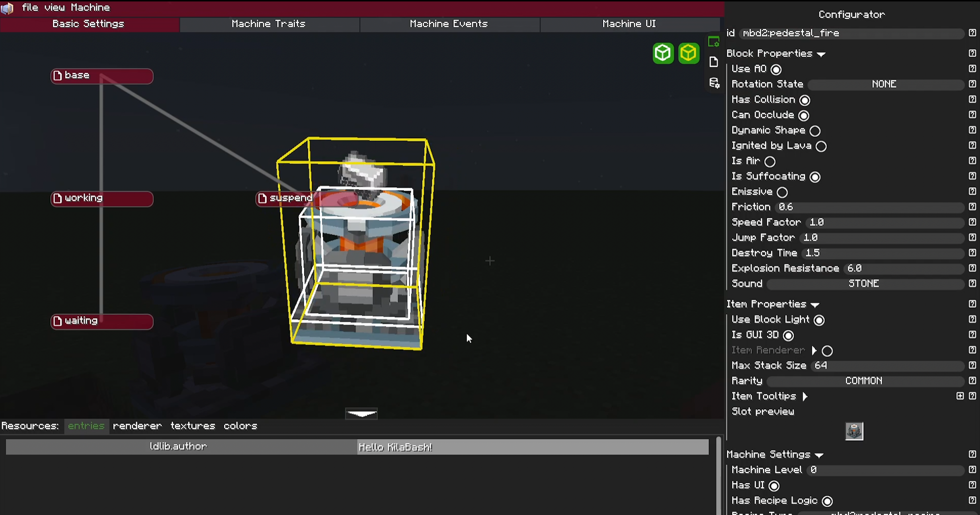Open the textures resource tab
The height and width of the screenshot is (515, 980).
192,426
